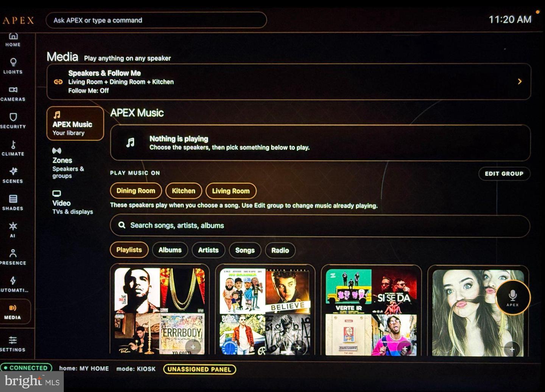This screenshot has width=545, height=392.
Task: Switch to the Songs filter
Action: tap(245, 250)
